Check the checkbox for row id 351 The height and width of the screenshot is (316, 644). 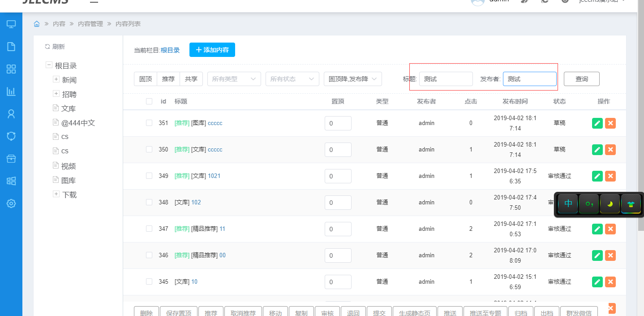[x=149, y=123]
